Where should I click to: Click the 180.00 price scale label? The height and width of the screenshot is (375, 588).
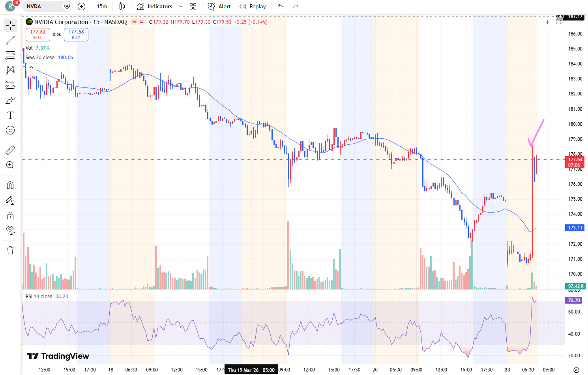[575, 124]
